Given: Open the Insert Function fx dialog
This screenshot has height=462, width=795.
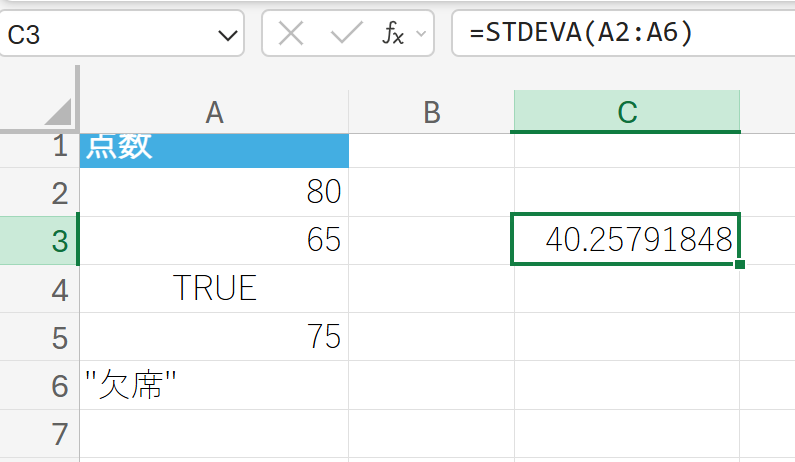Looking at the screenshot, I should tap(393, 34).
